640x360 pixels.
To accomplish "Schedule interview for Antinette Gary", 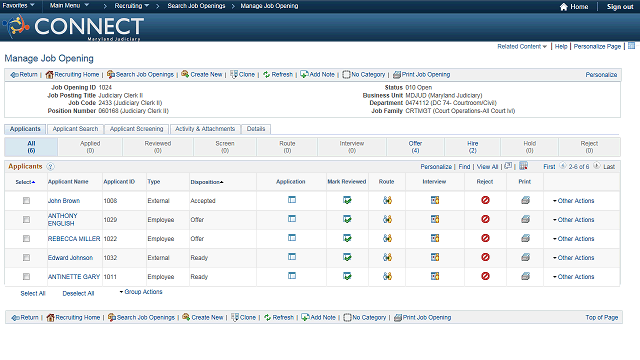I will [x=435, y=276].
